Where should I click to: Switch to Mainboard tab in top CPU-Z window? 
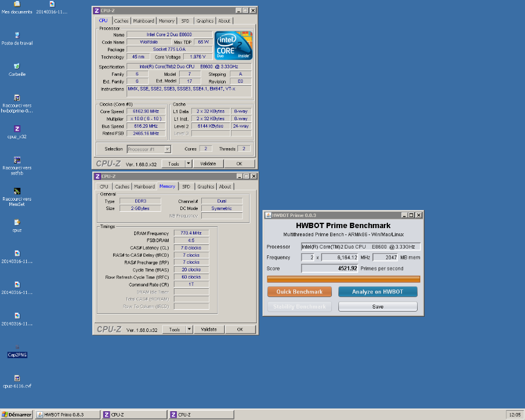coord(143,21)
